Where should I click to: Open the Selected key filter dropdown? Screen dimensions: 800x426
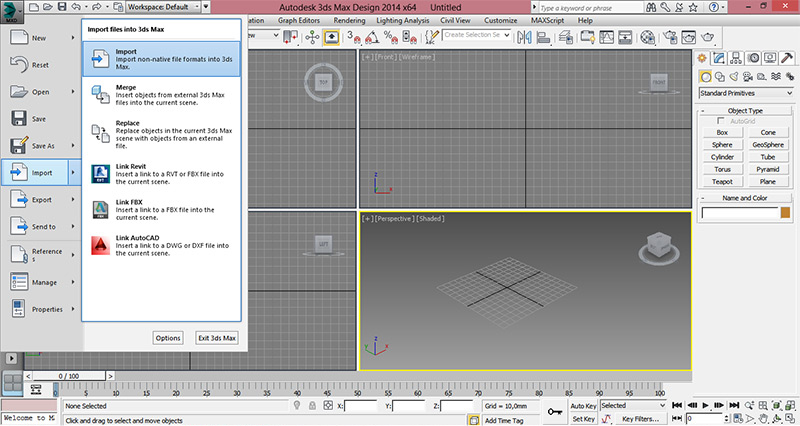(x=633, y=406)
